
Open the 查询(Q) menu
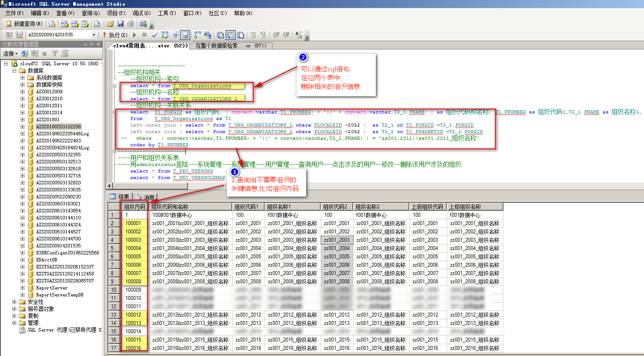click(x=90, y=13)
